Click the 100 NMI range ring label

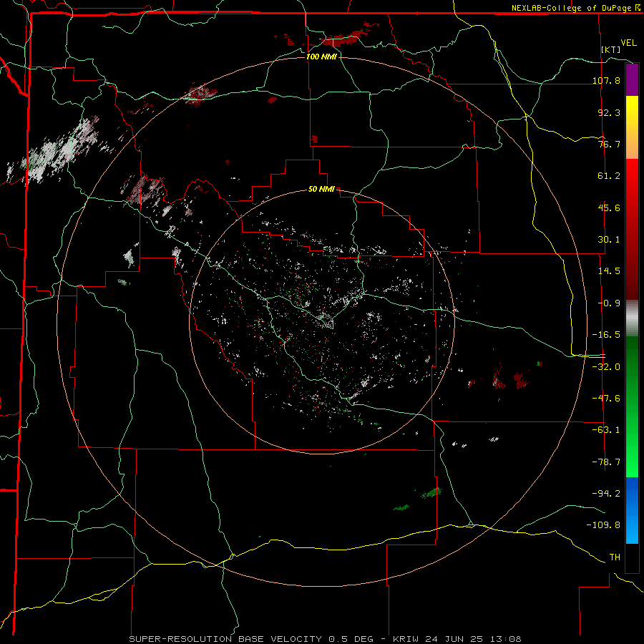321,57
